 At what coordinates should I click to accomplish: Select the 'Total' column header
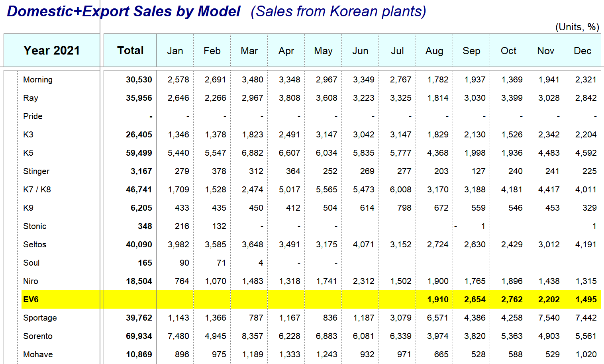(x=130, y=51)
